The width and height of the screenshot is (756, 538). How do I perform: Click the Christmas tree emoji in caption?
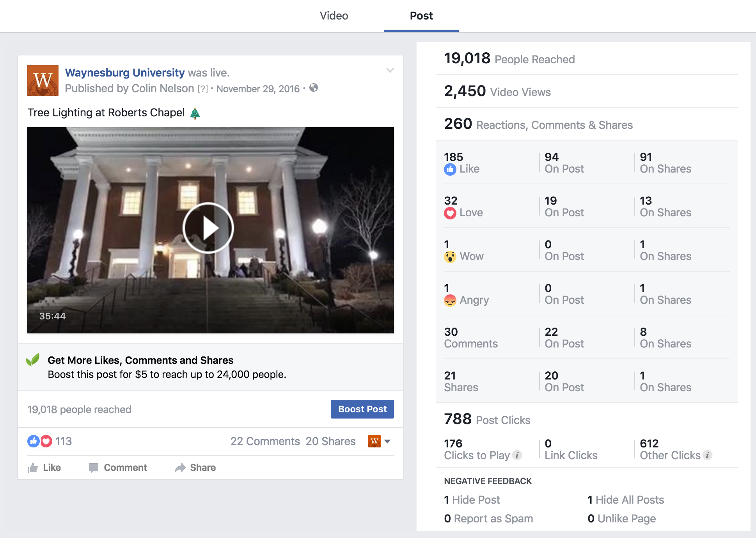195,113
